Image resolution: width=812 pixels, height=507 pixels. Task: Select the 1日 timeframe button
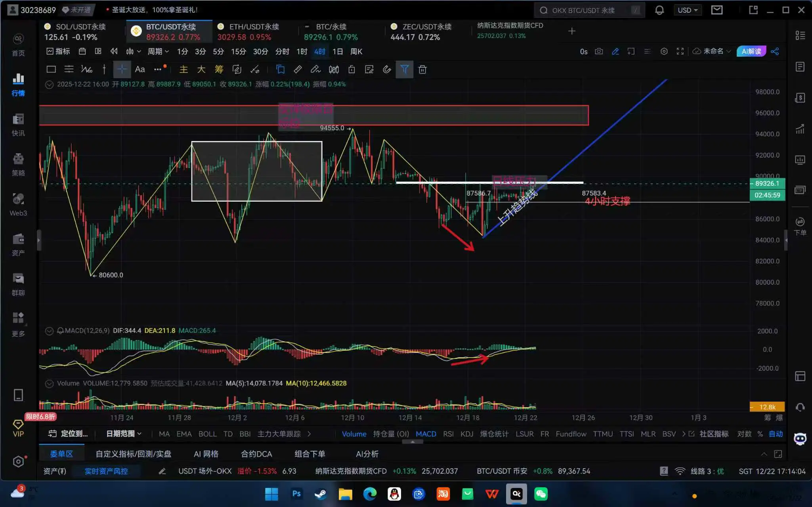[338, 51]
